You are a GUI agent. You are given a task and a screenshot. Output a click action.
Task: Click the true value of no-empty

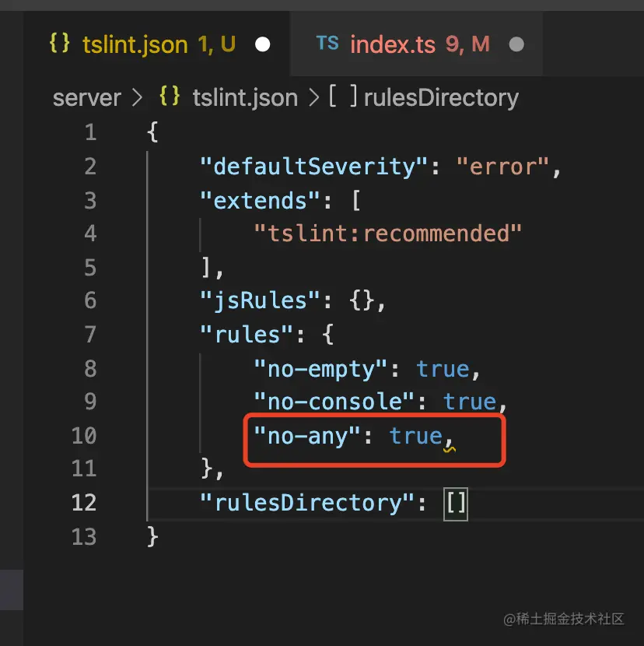(x=443, y=368)
